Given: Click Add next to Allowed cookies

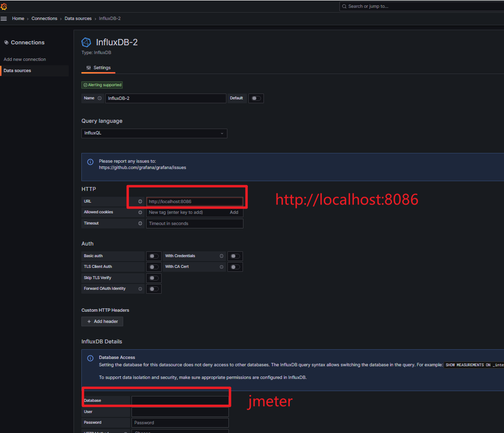Looking at the screenshot, I should pos(234,212).
